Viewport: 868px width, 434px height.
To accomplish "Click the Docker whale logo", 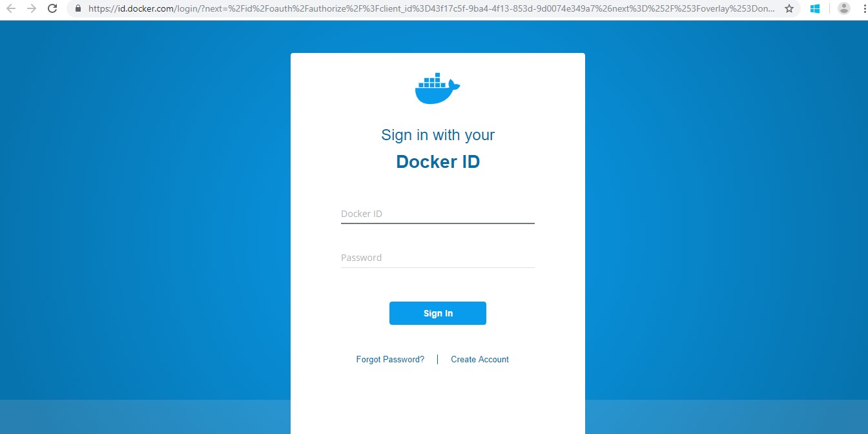I will pyautogui.click(x=437, y=89).
